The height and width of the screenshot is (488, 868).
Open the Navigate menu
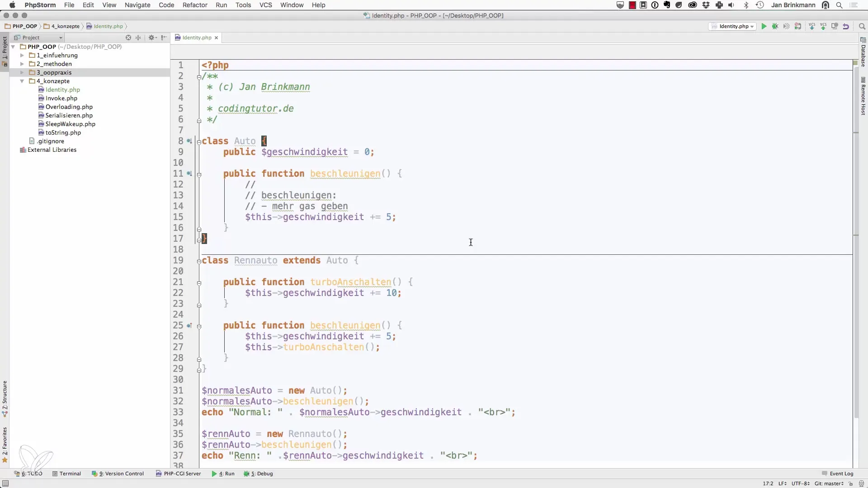(137, 5)
